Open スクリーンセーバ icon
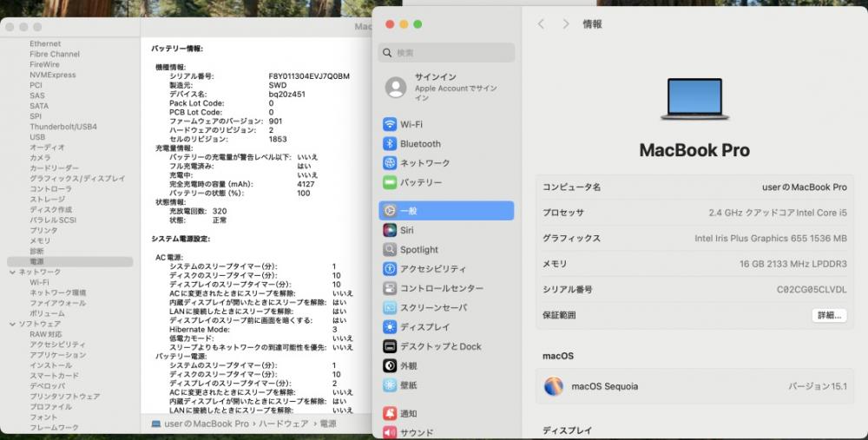Screen dimensions: 868x440 pos(390,308)
